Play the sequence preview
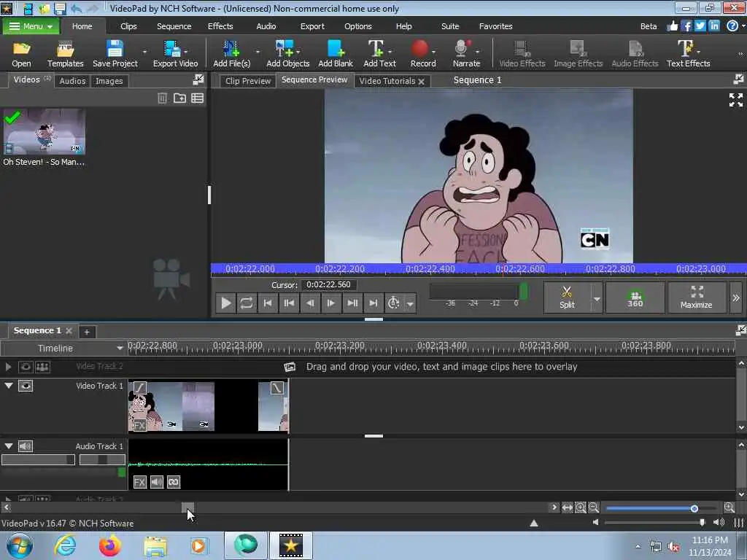The width and height of the screenshot is (747, 560). [x=226, y=303]
